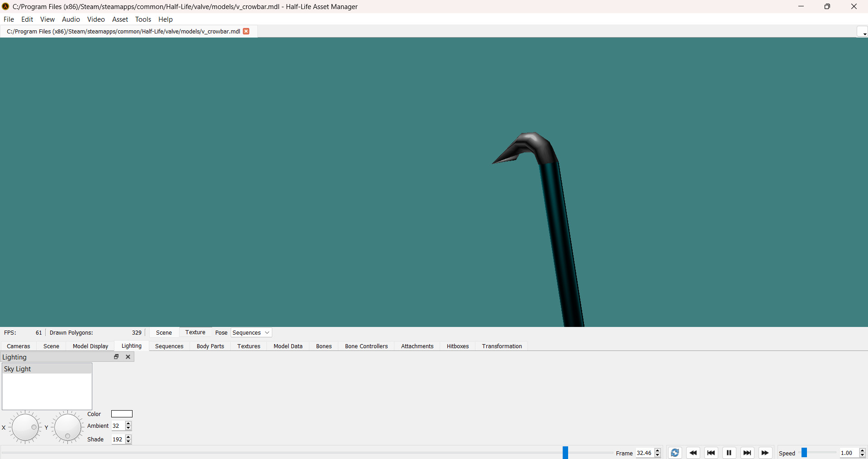Pause the animation playback
The image size is (868, 459).
click(x=729, y=453)
